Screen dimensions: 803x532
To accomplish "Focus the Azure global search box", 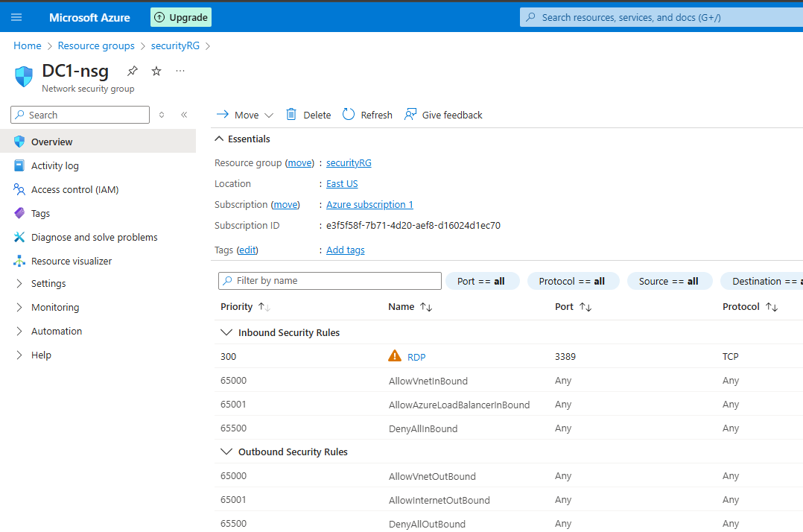I will click(661, 17).
